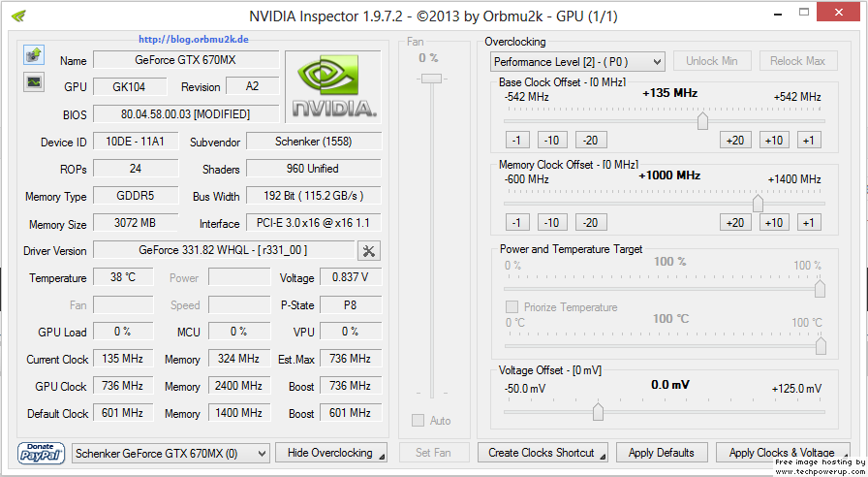The height and width of the screenshot is (477, 868).
Task: Click the Fan speed vertical slider handle
Action: (431, 79)
